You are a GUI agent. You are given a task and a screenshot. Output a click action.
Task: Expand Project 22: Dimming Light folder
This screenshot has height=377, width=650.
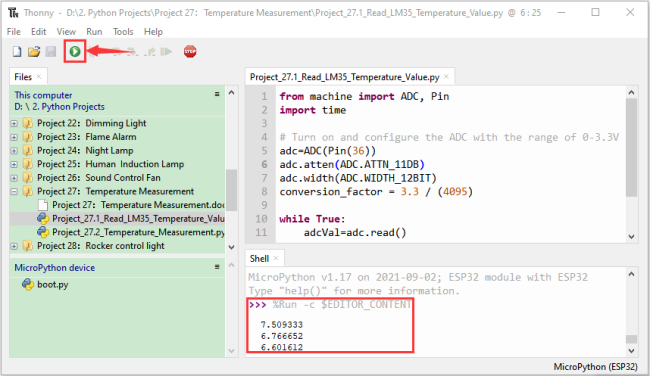click(x=14, y=123)
